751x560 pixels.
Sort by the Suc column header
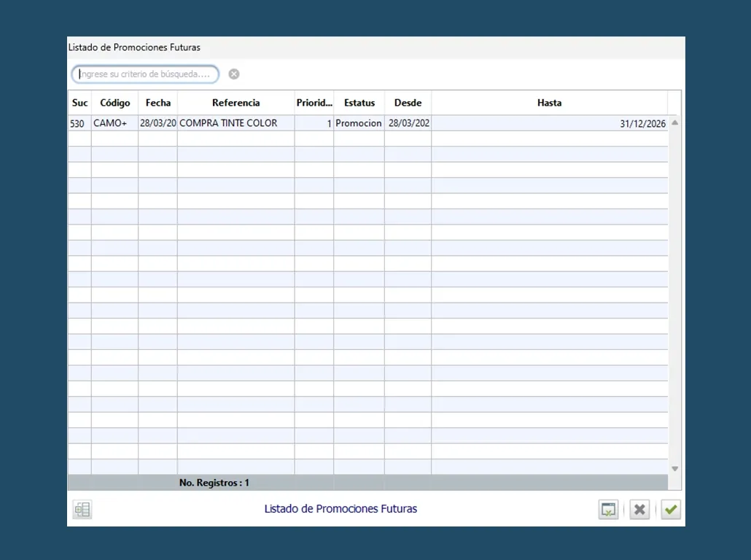(79, 103)
